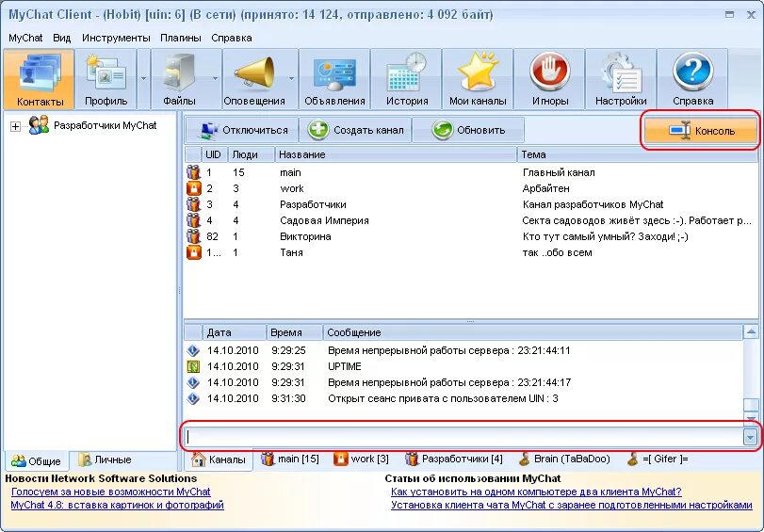Screen dimensions: 764x532
Task: Expand the Профиль dropdown arrow
Action: (x=143, y=79)
